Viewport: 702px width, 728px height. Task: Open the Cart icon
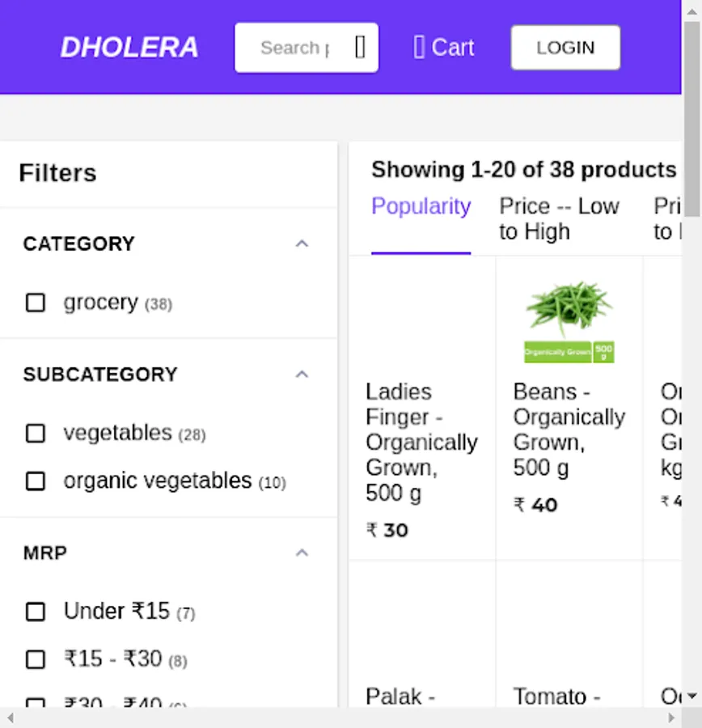point(419,48)
